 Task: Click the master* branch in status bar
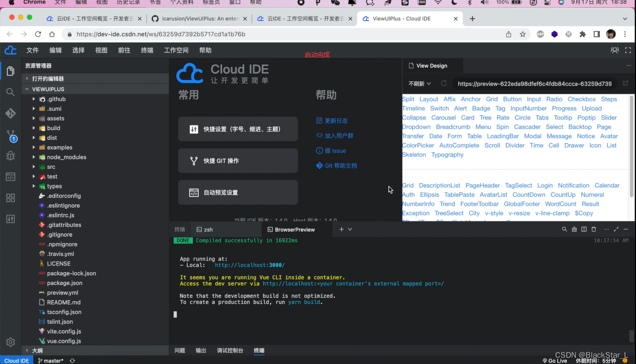point(50,361)
